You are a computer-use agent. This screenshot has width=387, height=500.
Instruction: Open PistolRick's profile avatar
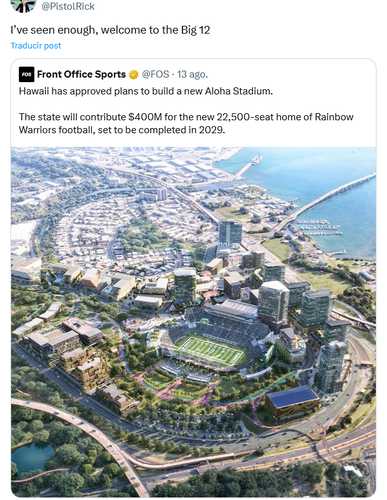tap(23, 6)
